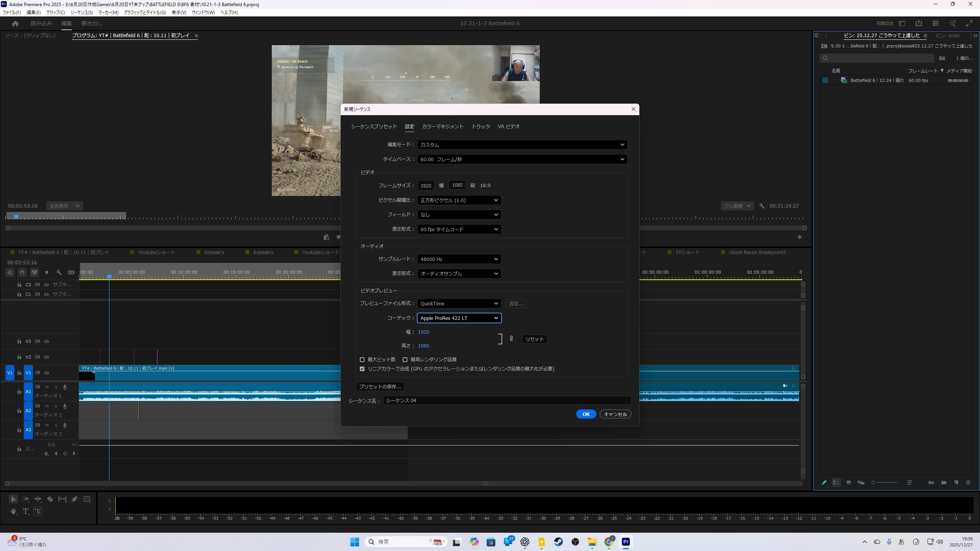Open the サンプルレート 48000 Hz dropdown

tap(459, 259)
